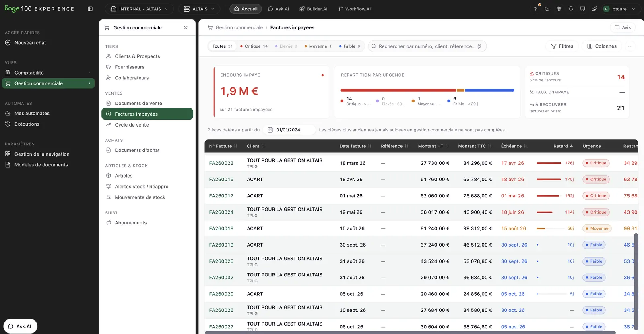Sort by N° Facture column arrows

point(236,146)
